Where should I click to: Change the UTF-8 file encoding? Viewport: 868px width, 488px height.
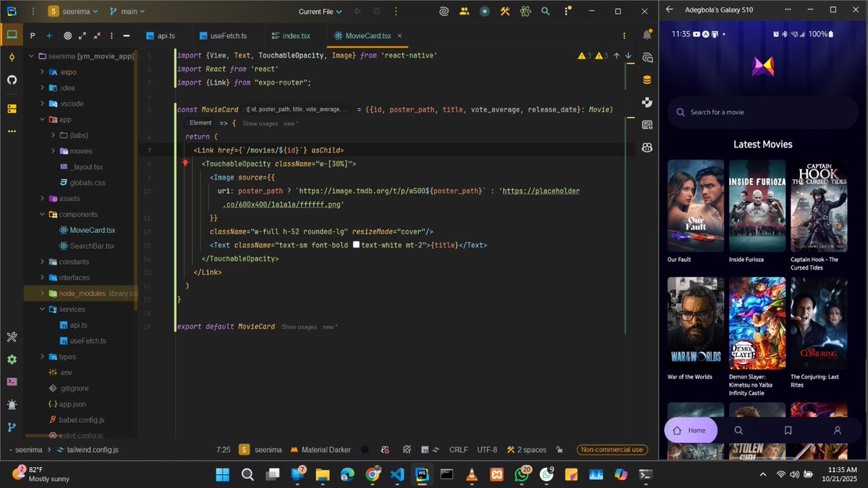[x=487, y=450]
